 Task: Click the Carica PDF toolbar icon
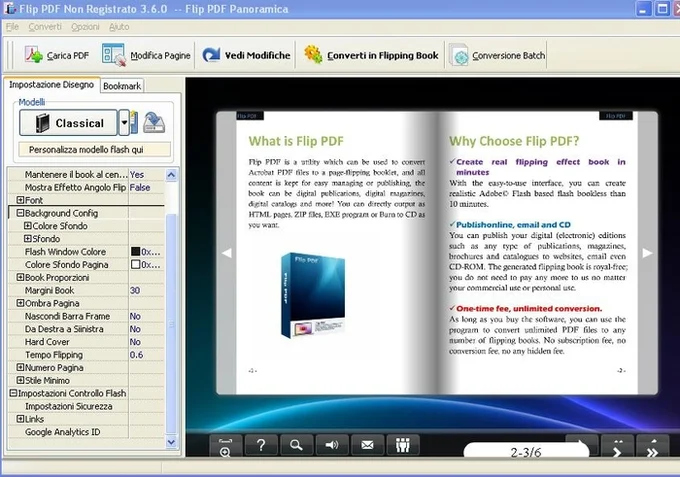(33, 55)
